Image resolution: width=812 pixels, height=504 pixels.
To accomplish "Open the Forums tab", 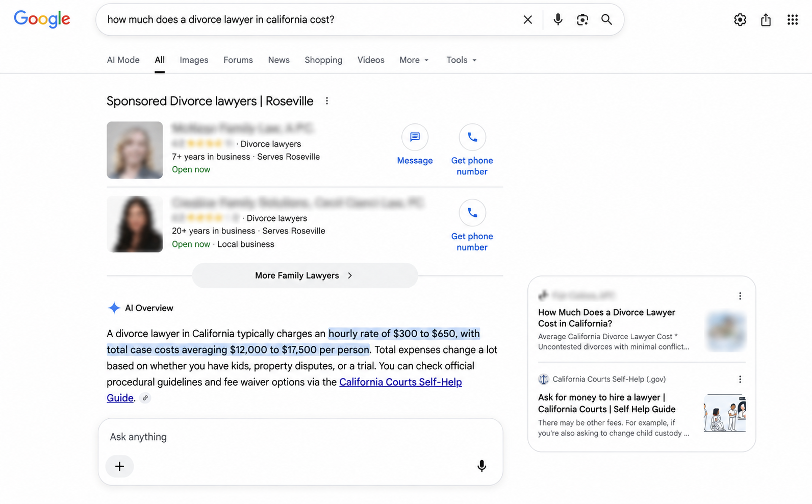I will pos(238,60).
